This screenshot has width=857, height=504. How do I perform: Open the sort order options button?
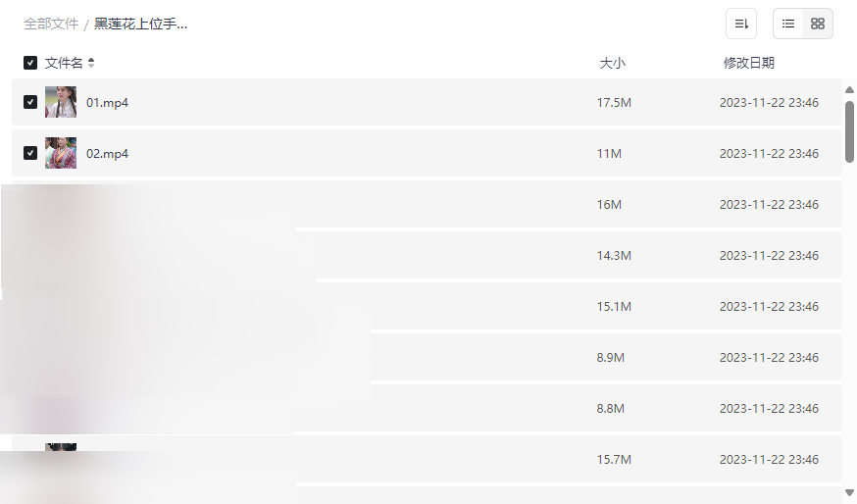pyautogui.click(x=741, y=24)
